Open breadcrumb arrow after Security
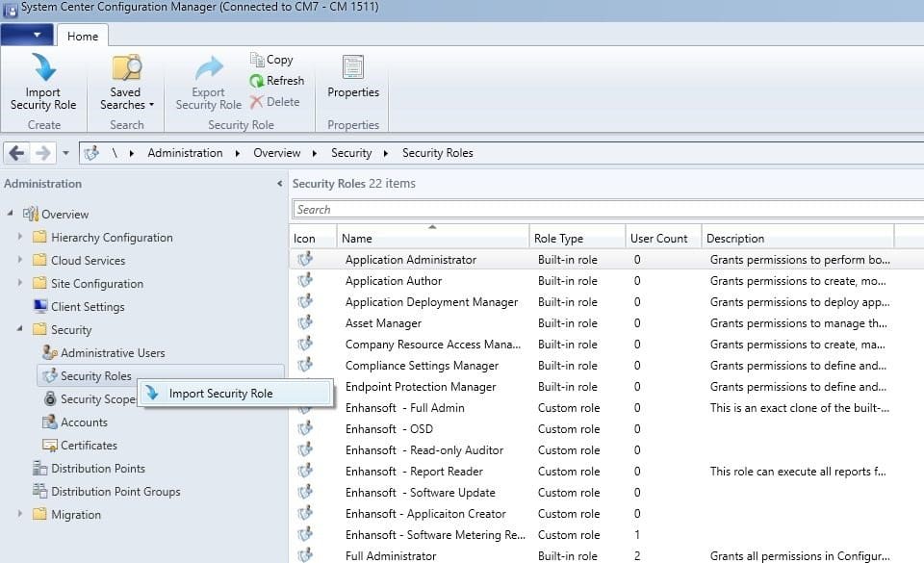The width and height of the screenshot is (924, 563). click(x=386, y=153)
